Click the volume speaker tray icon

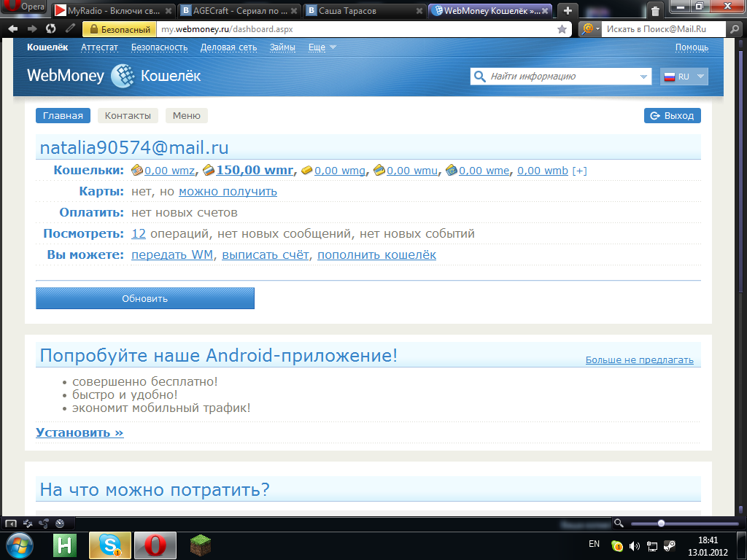tap(634, 546)
